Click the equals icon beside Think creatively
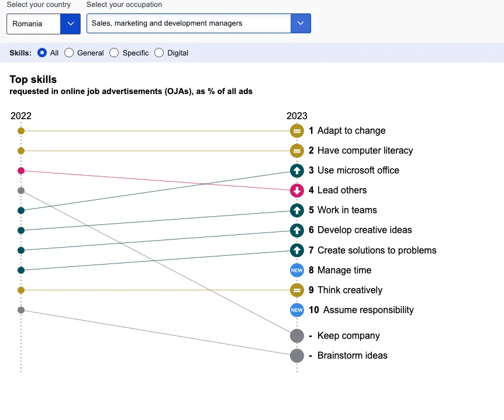The width and height of the screenshot is (504, 420). click(297, 290)
